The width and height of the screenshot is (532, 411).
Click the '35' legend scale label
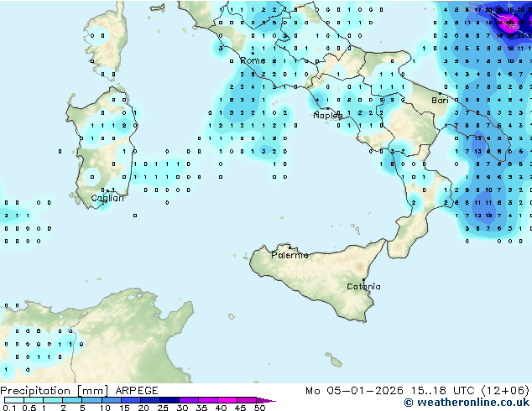201,408
